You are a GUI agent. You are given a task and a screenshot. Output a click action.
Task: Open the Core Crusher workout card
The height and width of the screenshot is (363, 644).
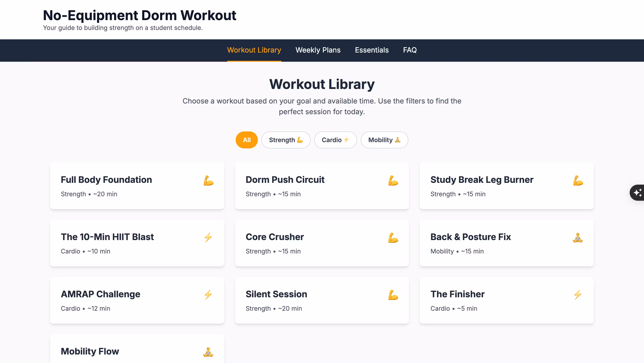[322, 243]
